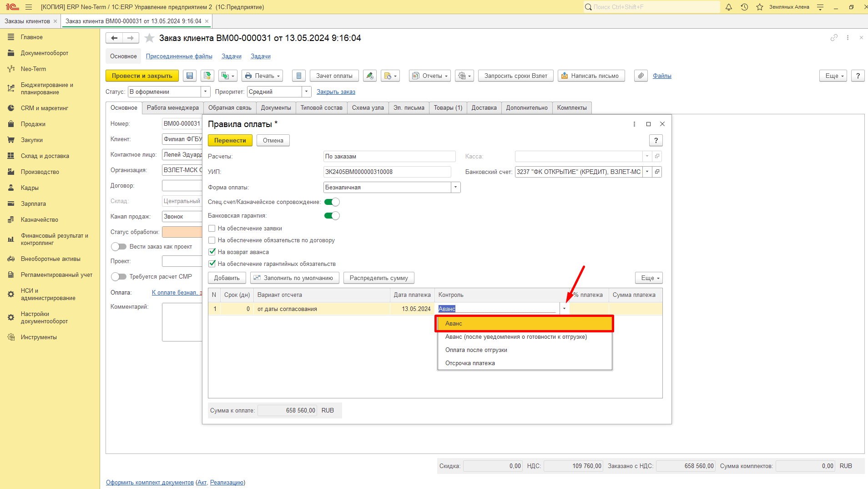This screenshot has width=868, height=489.
Task: Open the Печать dropdown button
Action: (x=262, y=76)
